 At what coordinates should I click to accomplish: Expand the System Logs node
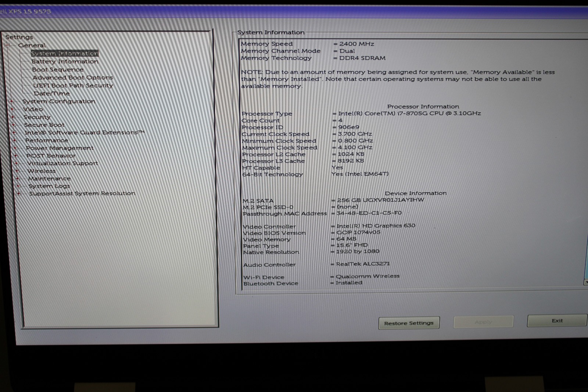tap(18, 186)
